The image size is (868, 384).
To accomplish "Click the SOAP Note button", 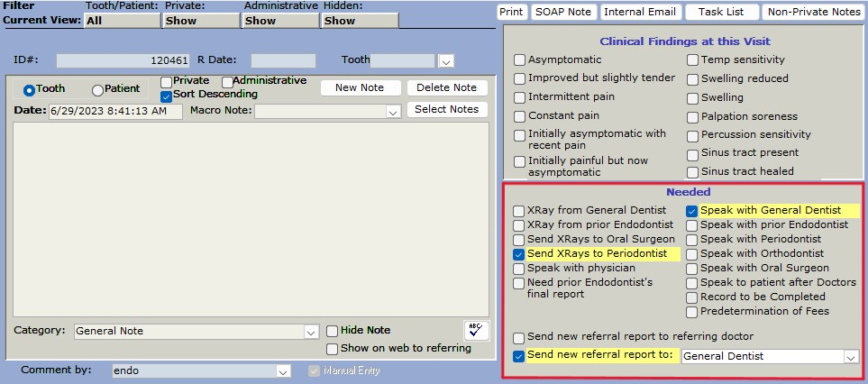I will point(562,12).
